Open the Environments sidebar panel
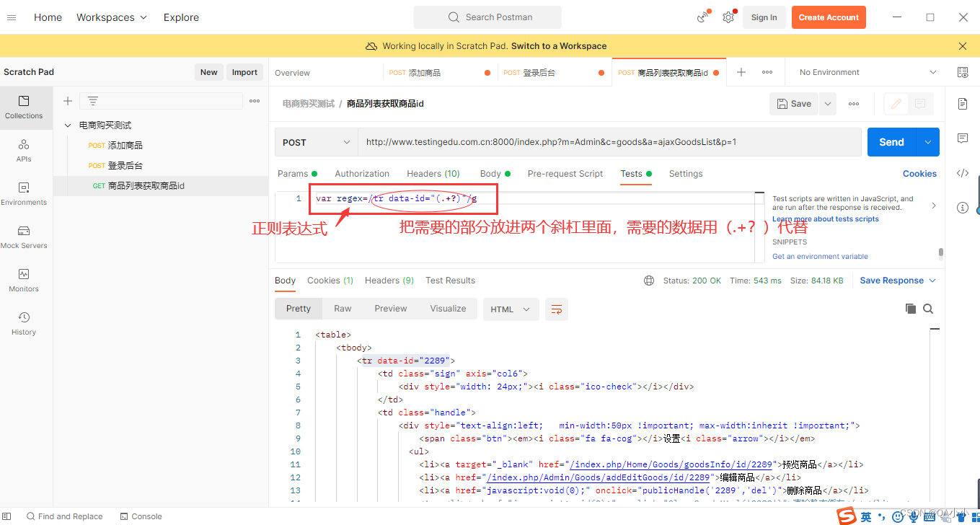The image size is (980, 525). (x=24, y=194)
